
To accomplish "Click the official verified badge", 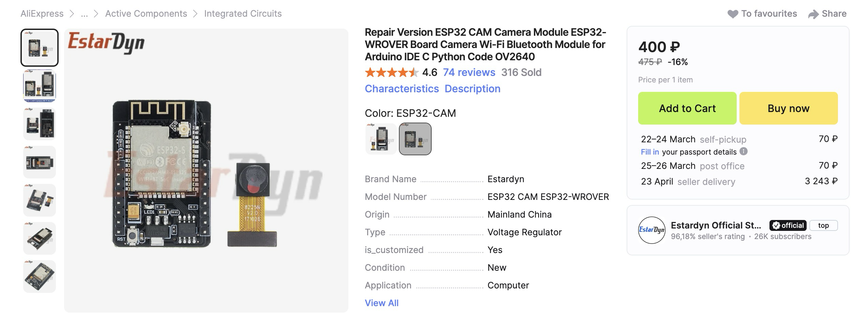I will [788, 225].
